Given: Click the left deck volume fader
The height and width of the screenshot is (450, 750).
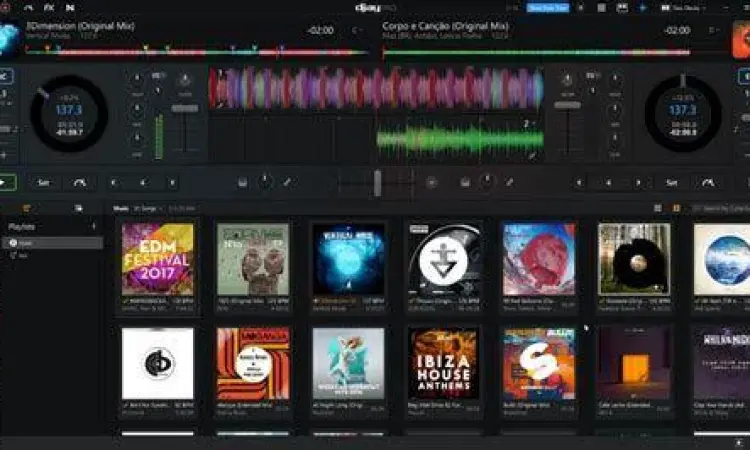Looking at the screenshot, I should pyautogui.click(x=185, y=108).
